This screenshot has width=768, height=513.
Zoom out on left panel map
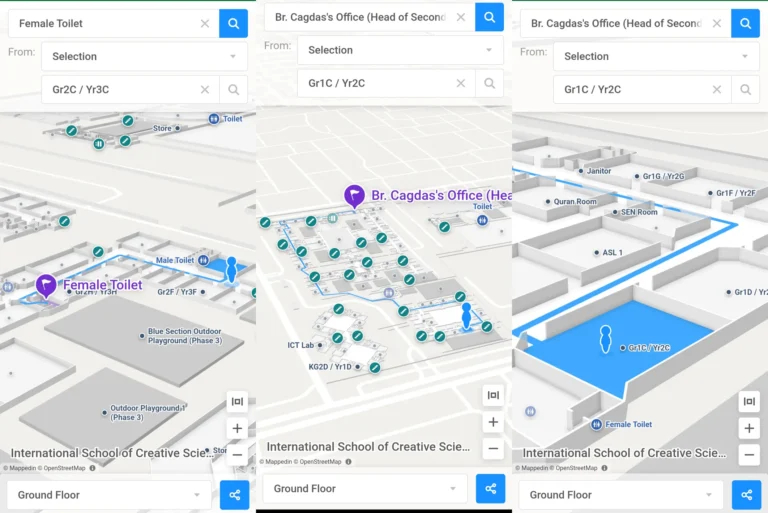[237, 455]
